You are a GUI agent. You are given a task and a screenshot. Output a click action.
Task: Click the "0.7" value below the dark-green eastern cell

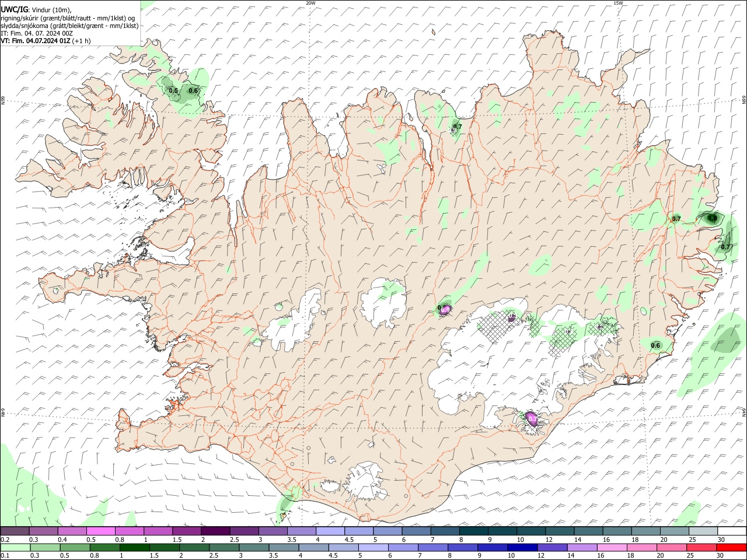[725, 247]
